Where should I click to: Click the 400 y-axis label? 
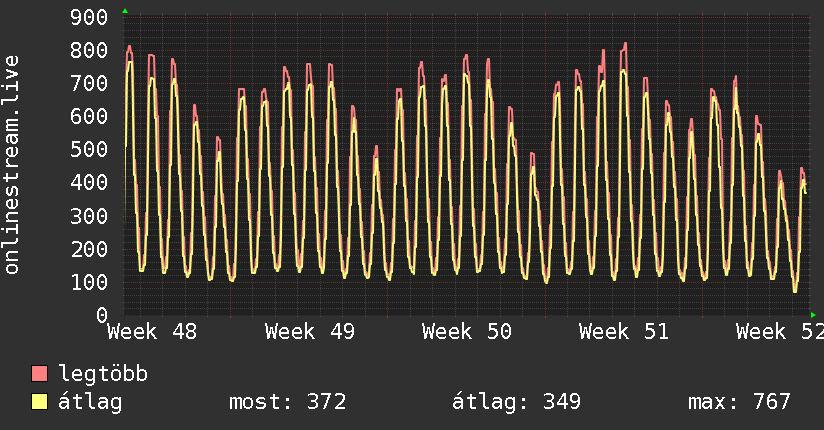pos(89,182)
